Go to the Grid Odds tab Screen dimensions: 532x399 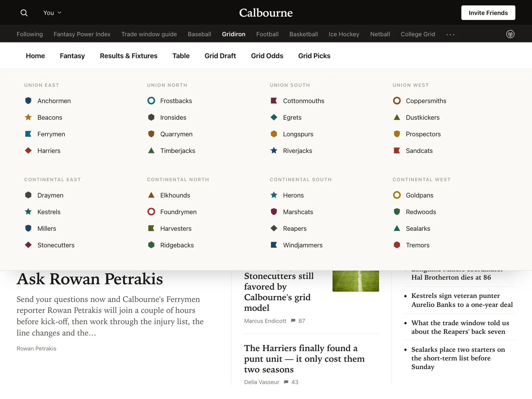(x=267, y=56)
